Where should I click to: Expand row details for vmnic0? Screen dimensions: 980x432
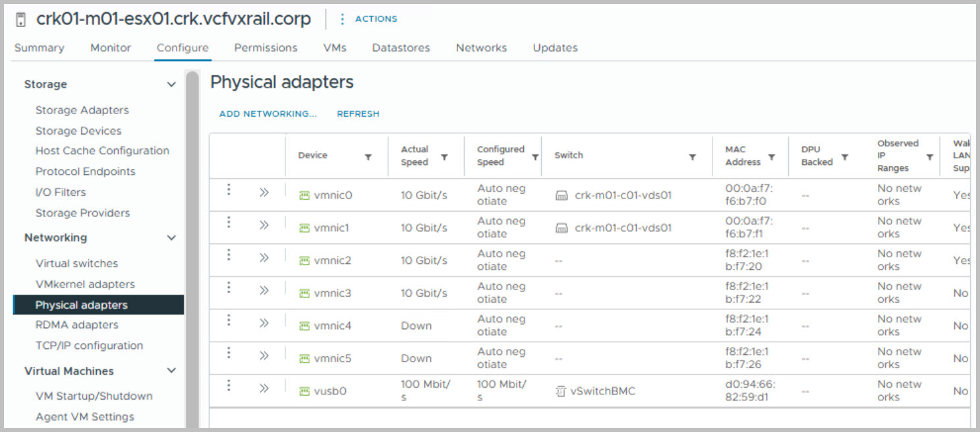point(264,193)
